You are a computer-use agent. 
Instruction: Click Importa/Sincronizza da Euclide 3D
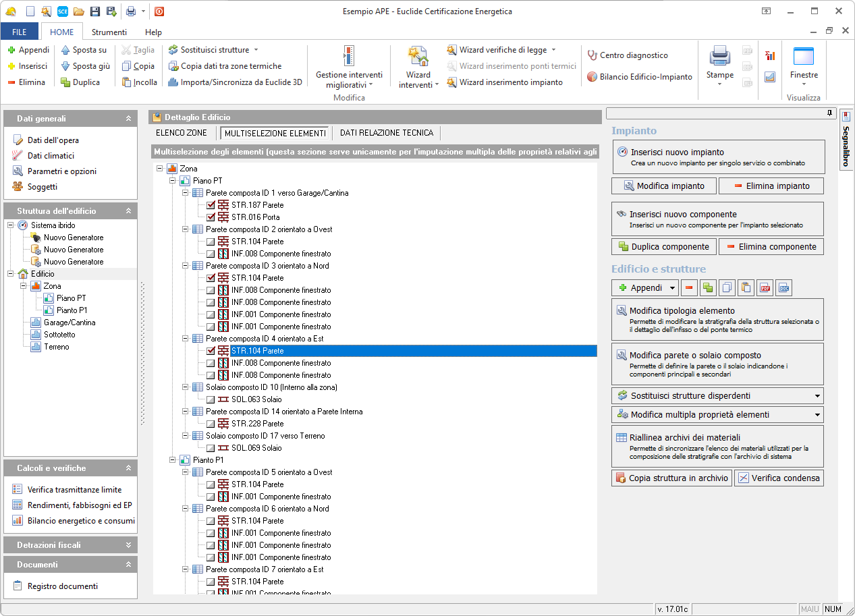coord(235,82)
